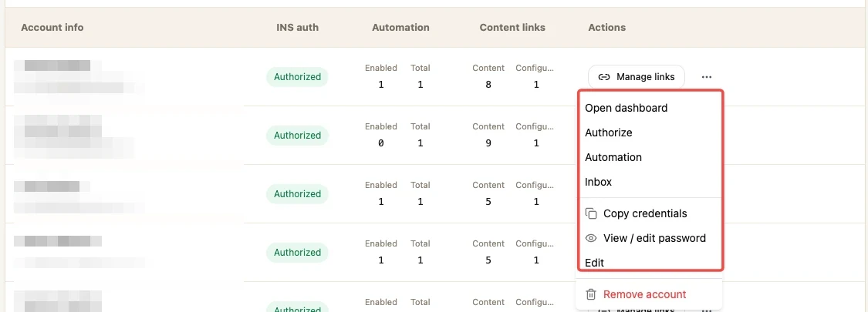Click the Content links column header

pyautogui.click(x=512, y=27)
